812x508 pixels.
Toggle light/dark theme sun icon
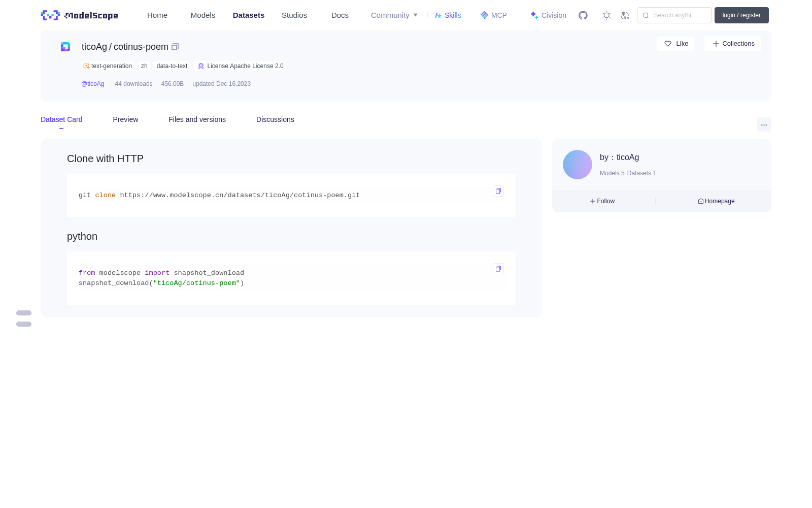tap(606, 15)
